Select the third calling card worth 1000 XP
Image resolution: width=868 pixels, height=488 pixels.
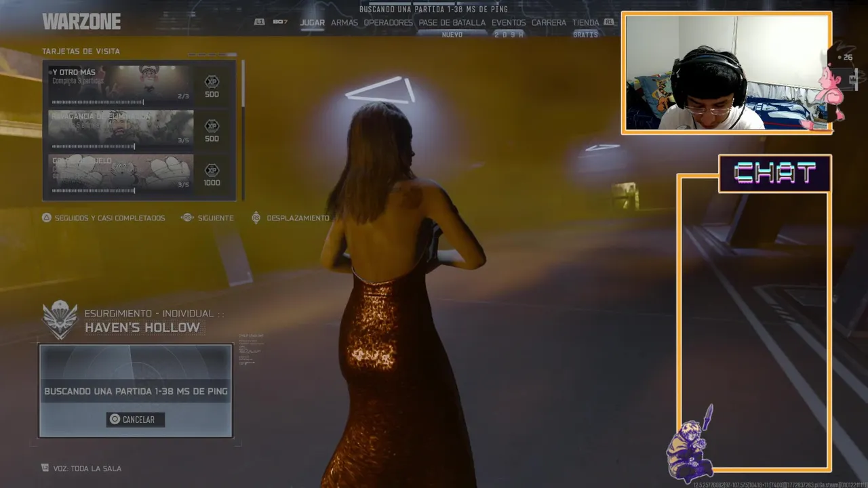coord(121,173)
